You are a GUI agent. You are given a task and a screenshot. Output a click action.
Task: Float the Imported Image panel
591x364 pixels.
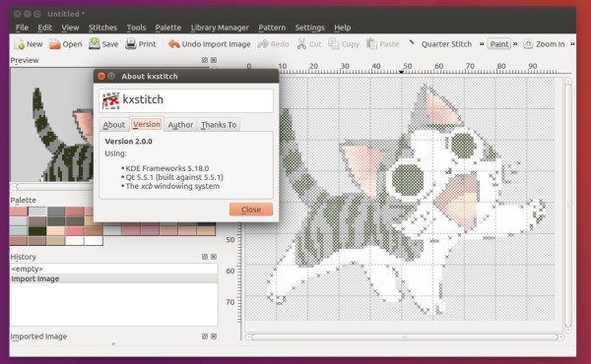(205, 336)
